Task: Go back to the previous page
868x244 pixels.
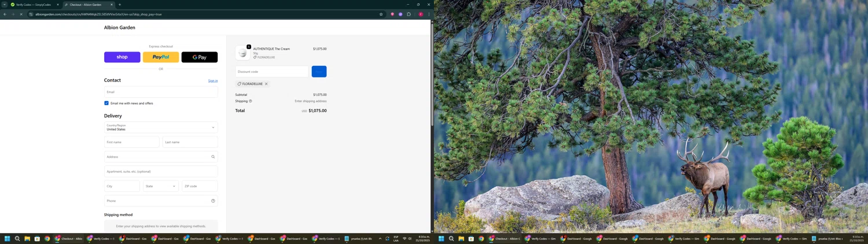Action: click(x=5, y=14)
